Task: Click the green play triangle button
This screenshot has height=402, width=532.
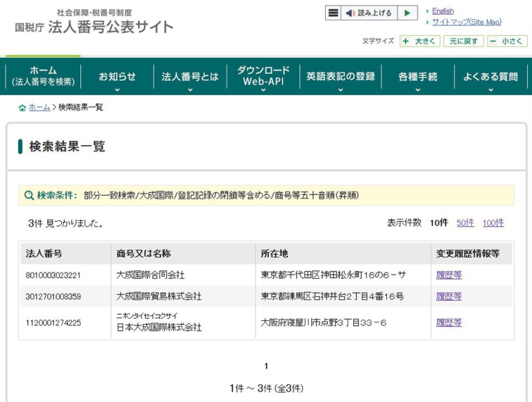Action: tap(408, 13)
